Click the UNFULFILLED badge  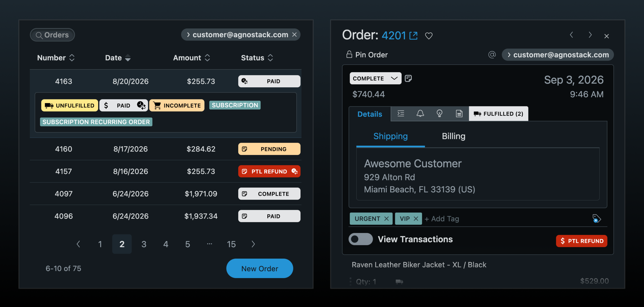point(70,105)
